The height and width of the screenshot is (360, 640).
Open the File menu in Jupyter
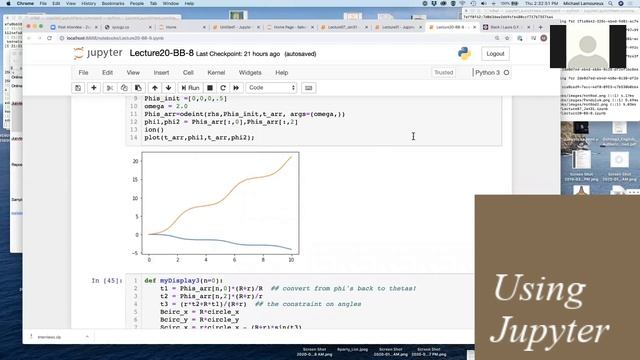coord(83,73)
